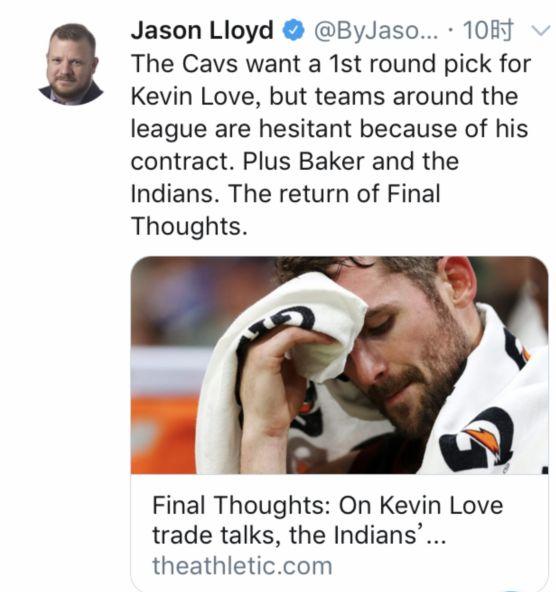Image resolution: width=556 pixels, height=592 pixels.
Task: Open the Jason Lloyd display name
Action: pyautogui.click(x=202, y=30)
